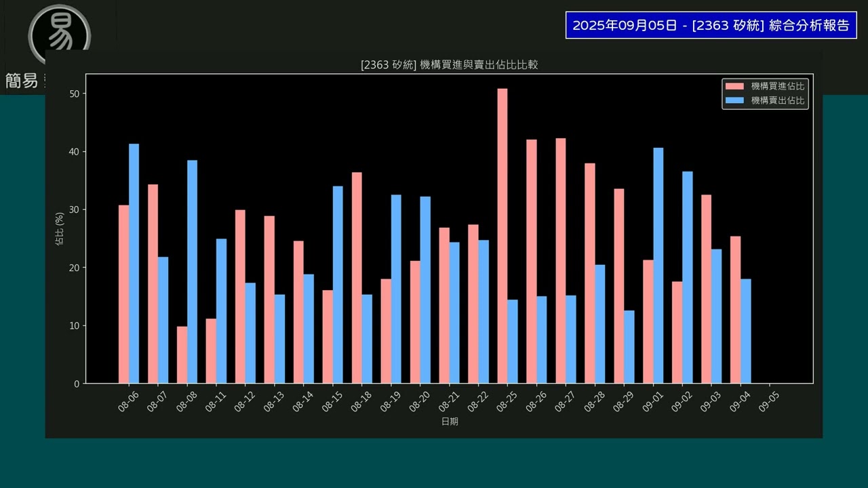Screen dimensions: 868x488
Task: Click legend label 機構買進佔比
Action: tap(778, 86)
